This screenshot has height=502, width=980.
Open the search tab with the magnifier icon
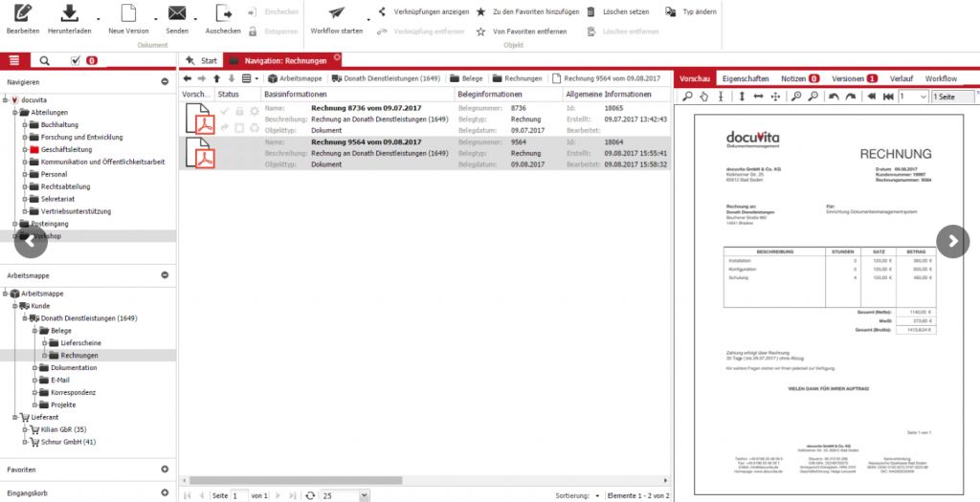pos(44,60)
